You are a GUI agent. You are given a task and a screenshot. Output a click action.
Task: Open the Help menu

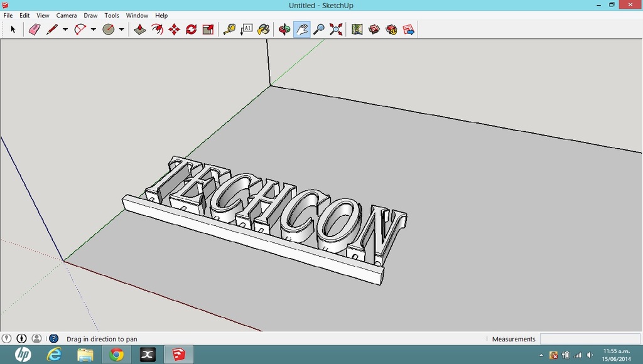[161, 15]
